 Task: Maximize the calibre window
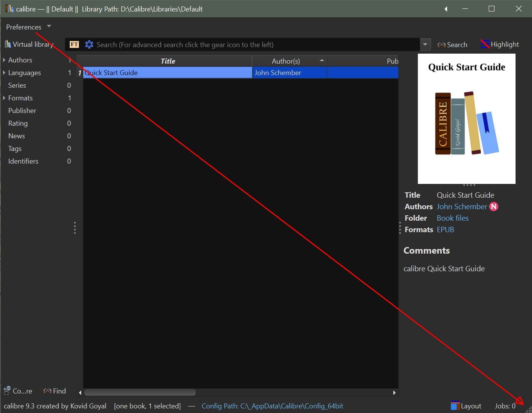pyautogui.click(x=492, y=9)
